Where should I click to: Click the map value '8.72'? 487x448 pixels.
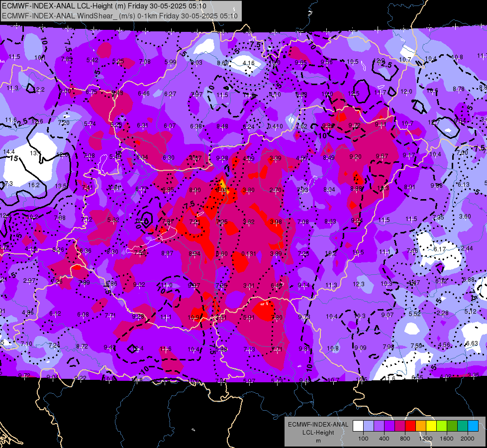(82, 346)
